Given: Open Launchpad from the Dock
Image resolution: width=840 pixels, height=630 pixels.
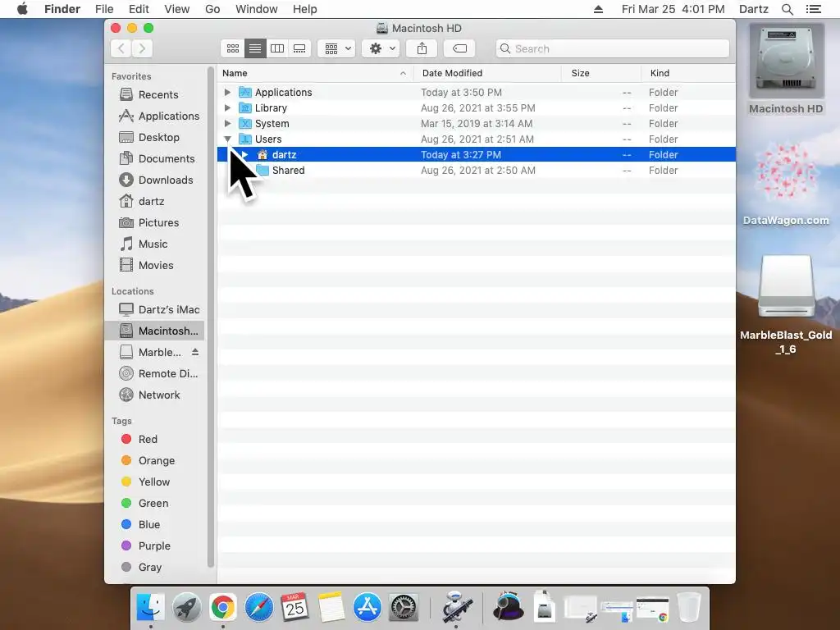Looking at the screenshot, I should coord(186,608).
